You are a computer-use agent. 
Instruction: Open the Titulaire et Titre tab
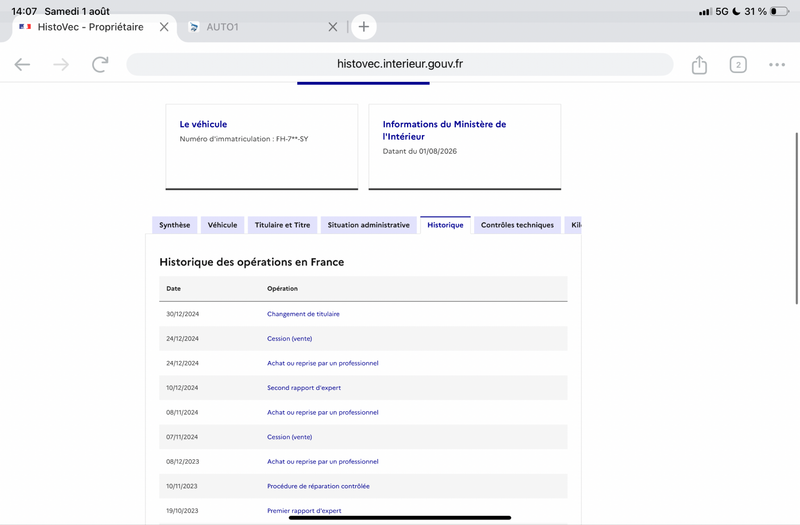pyautogui.click(x=282, y=225)
